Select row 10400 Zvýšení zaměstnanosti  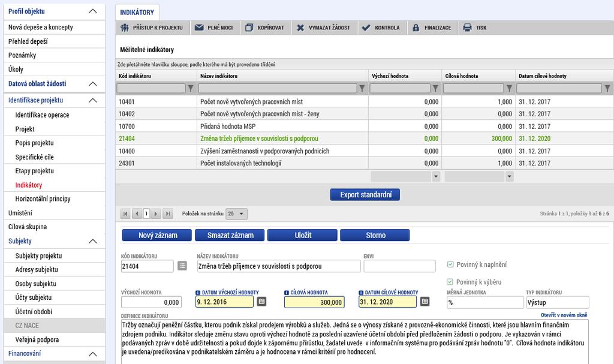[365, 151]
